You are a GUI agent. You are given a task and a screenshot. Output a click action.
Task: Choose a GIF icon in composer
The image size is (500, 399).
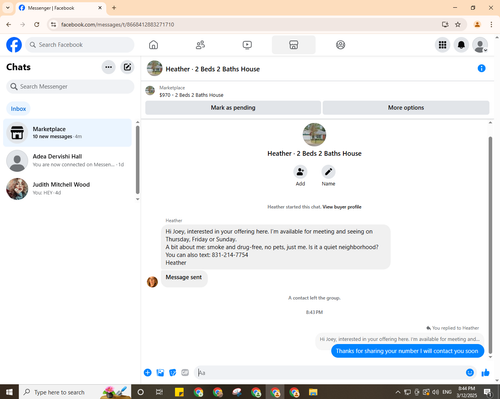tap(185, 373)
